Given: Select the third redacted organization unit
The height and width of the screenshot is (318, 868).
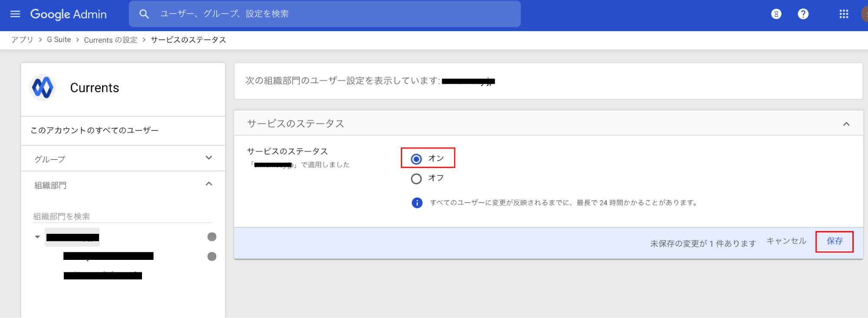Looking at the screenshot, I should click(x=103, y=275).
